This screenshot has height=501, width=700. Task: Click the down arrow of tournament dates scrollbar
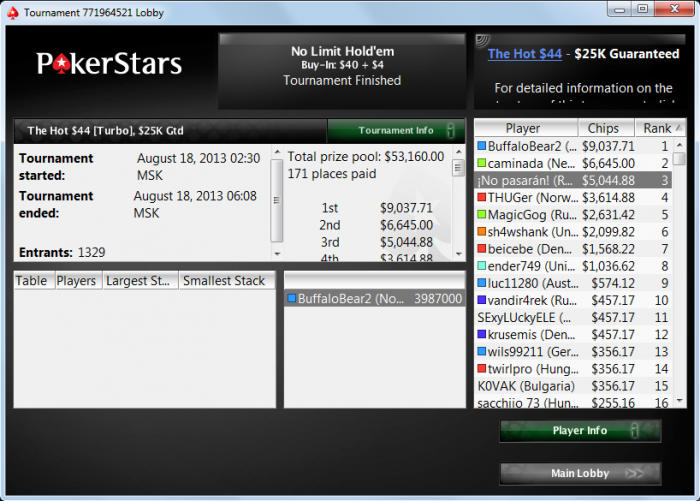[277, 254]
